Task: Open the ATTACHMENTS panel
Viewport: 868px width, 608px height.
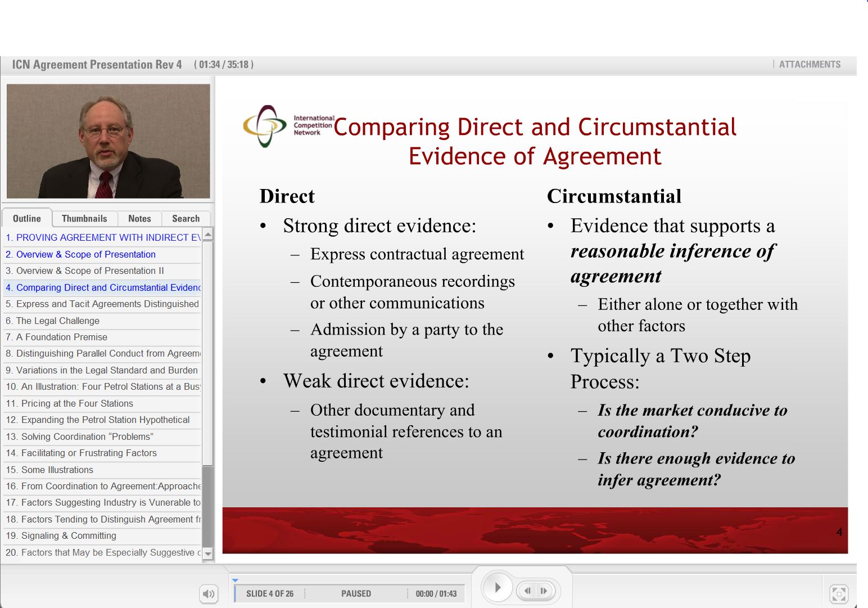Action: click(810, 64)
